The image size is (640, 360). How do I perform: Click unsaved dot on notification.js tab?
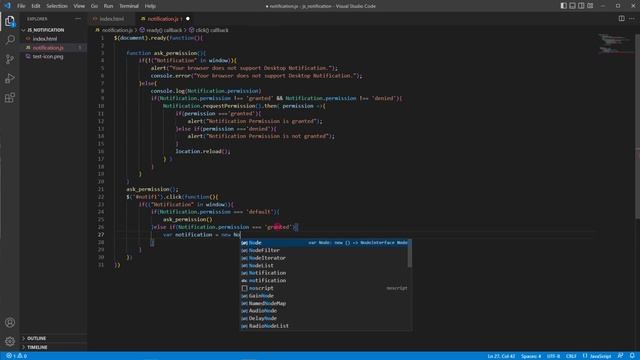(188, 19)
